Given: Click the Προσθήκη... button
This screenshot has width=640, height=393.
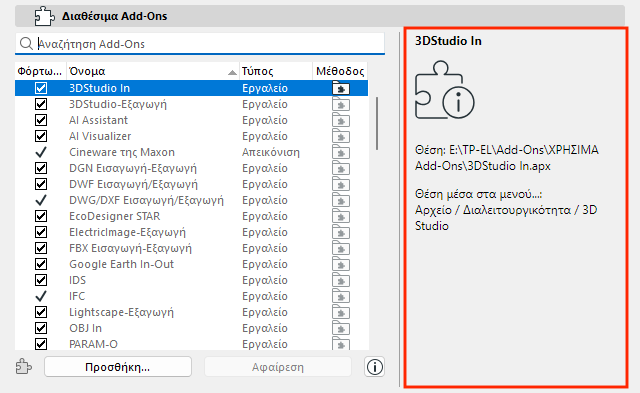Looking at the screenshot, I should [x=118, y=367].
